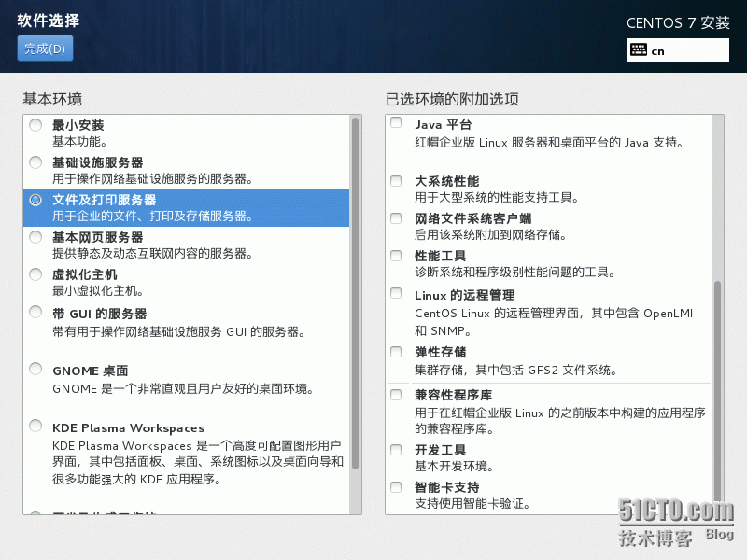Enable the 兼容性程序库 checkbox
The height and width of the screenshot is (560, 747).
[396, 395]
